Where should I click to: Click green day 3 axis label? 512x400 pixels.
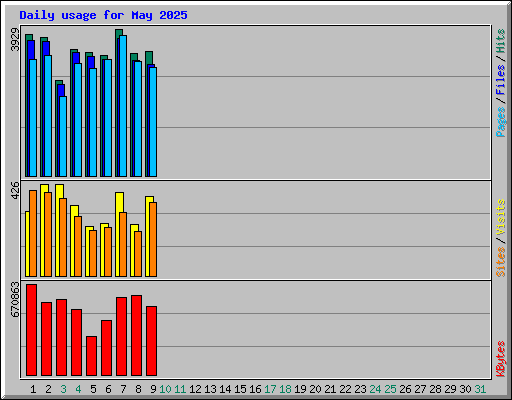click(63, 389)
